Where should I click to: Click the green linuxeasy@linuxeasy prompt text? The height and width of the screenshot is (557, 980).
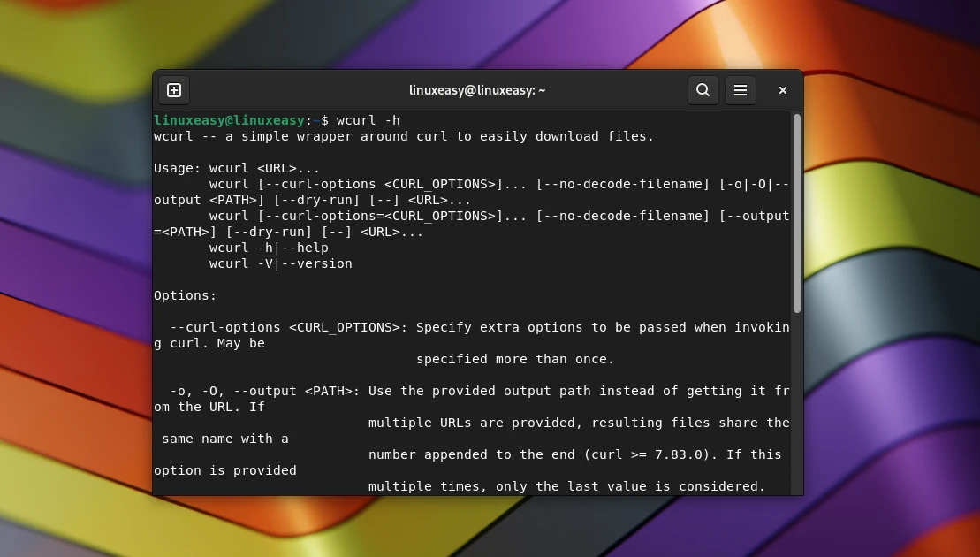pyautogui.click(x=229, y=120)
